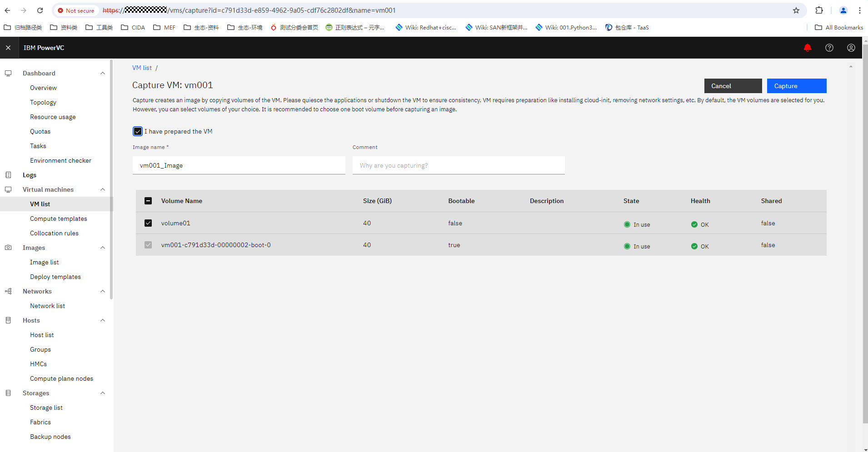Click the Hosts icon in sidebar
The height and width of the screenshot is (452, 868).
[x=8, y=320]
